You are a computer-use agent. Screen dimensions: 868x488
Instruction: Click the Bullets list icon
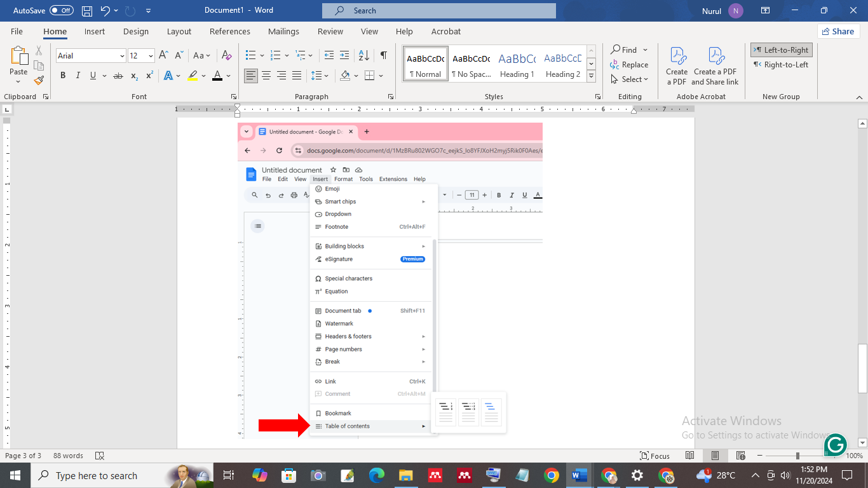point(250,56)
